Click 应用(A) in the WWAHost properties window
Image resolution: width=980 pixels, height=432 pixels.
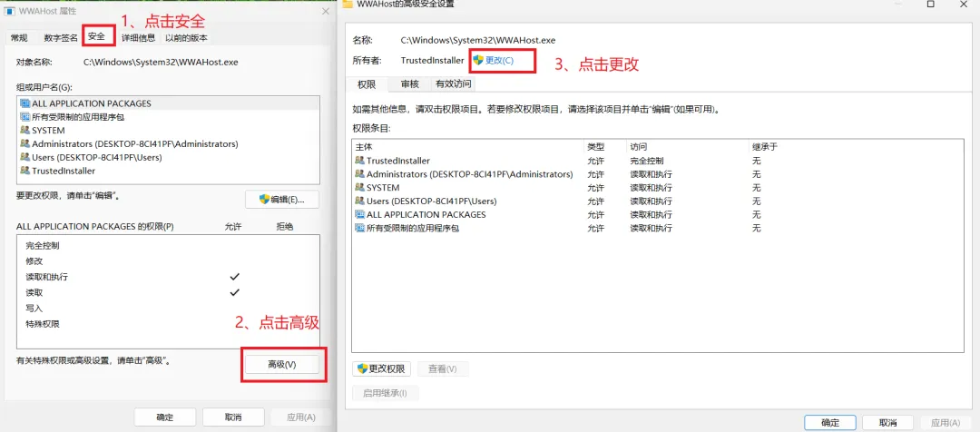[x=300, y=417]
